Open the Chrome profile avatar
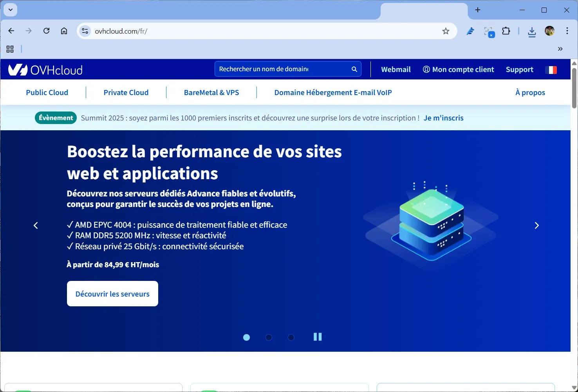The height and width of the screenshot is (392, 578). pos(549,31)
